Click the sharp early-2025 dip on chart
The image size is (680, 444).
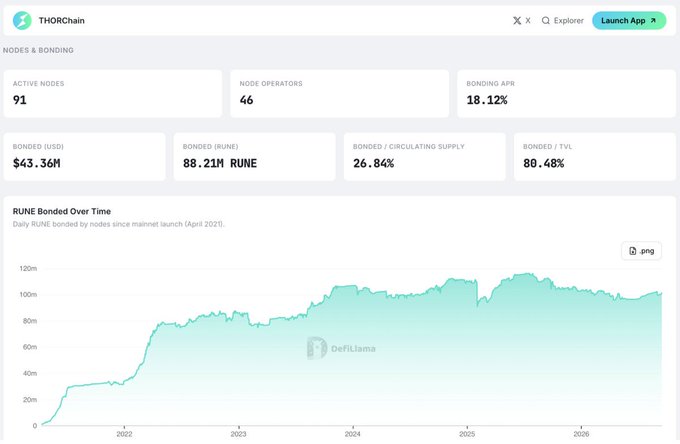477,304
